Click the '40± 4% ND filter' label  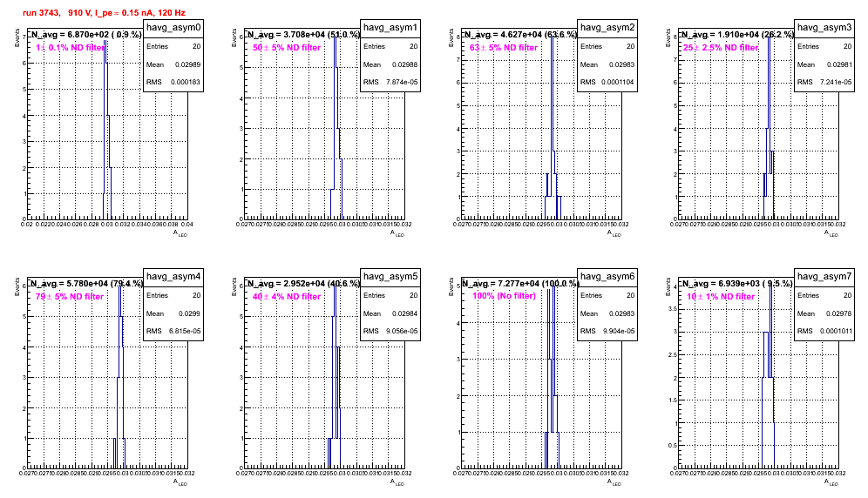tap(287, 297)
